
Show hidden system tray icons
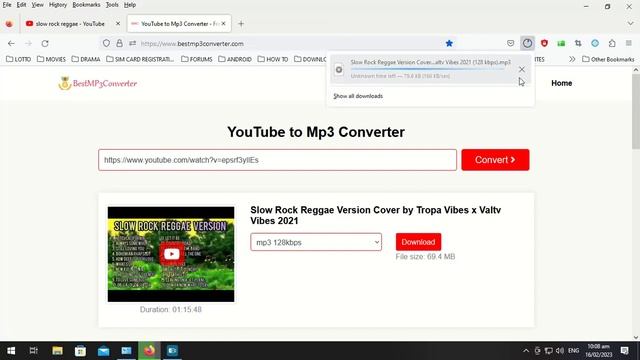[526, 351]
